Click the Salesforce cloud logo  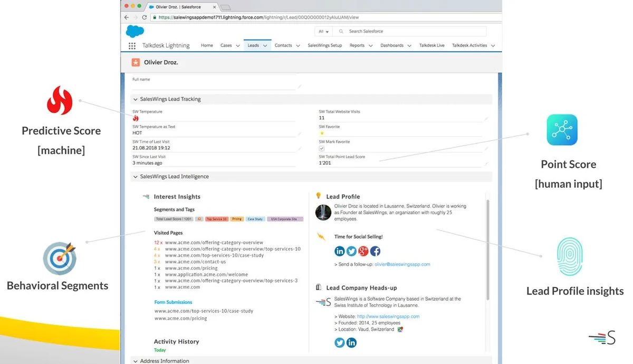point(135,31)
